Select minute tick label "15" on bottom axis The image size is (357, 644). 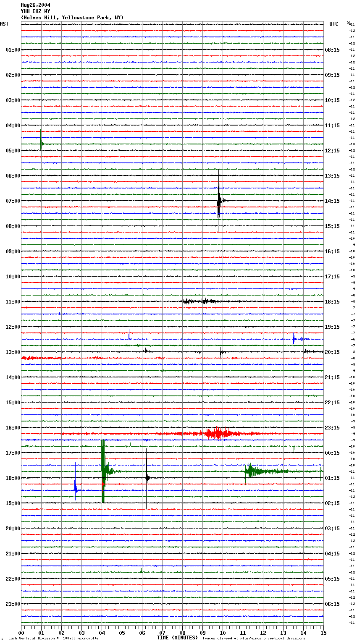[323, 633]
